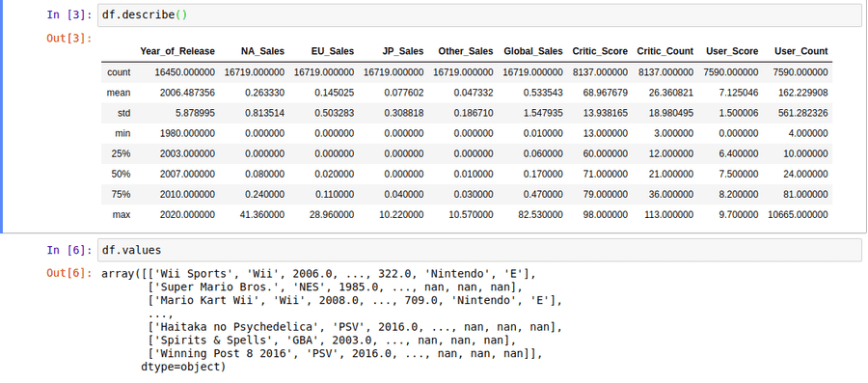Select the In [6] cell prompt
Viewport: 868px width, 383px height.
pyautogui.click(x=69, y=250)
